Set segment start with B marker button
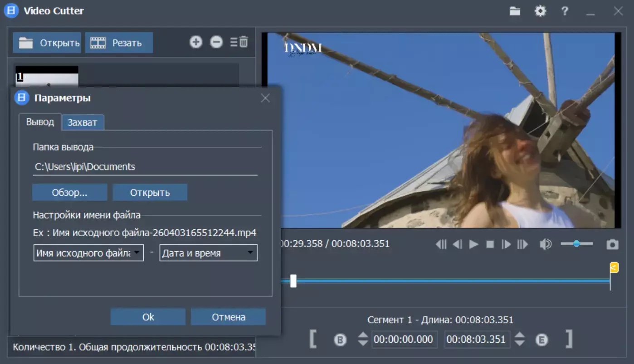 tap(340, 340)
